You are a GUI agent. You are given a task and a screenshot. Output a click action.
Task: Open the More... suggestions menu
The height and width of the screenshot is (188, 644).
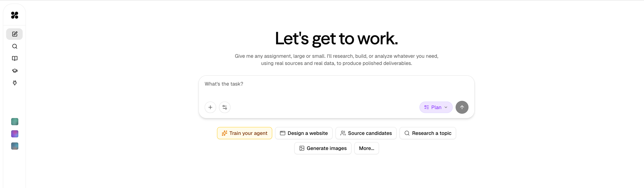pos(367,148)
